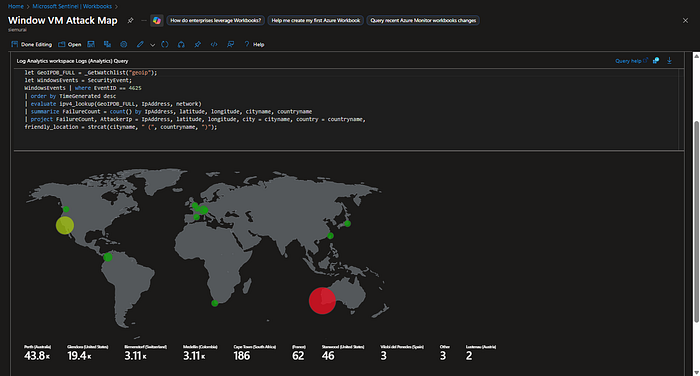The width and height of the screenshot is (700, 376).
Task: Select the Medellin (Colombia) 3.11K metric
Action: [x=200, y=353]
